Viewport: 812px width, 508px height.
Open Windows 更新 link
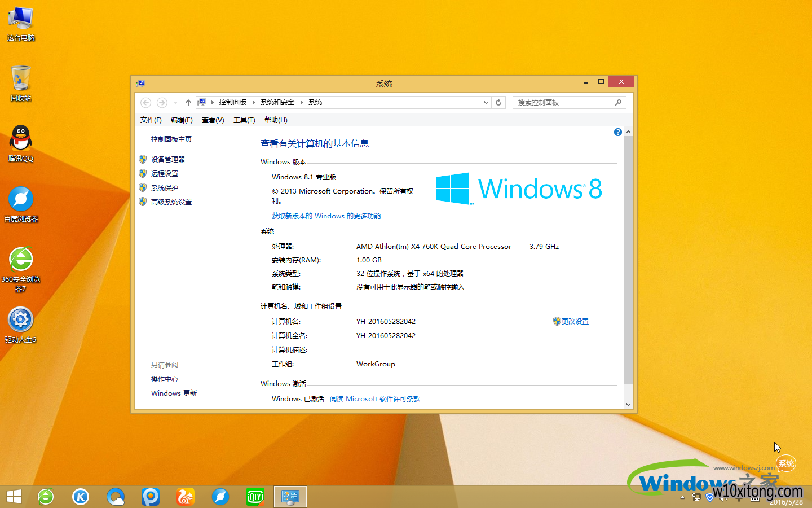click(174, 393)
